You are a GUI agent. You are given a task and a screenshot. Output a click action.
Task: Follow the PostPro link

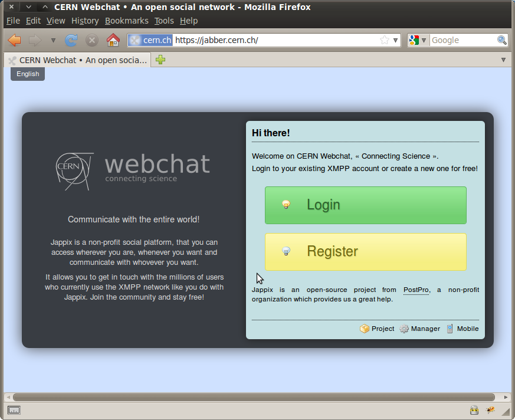[416, 290]
